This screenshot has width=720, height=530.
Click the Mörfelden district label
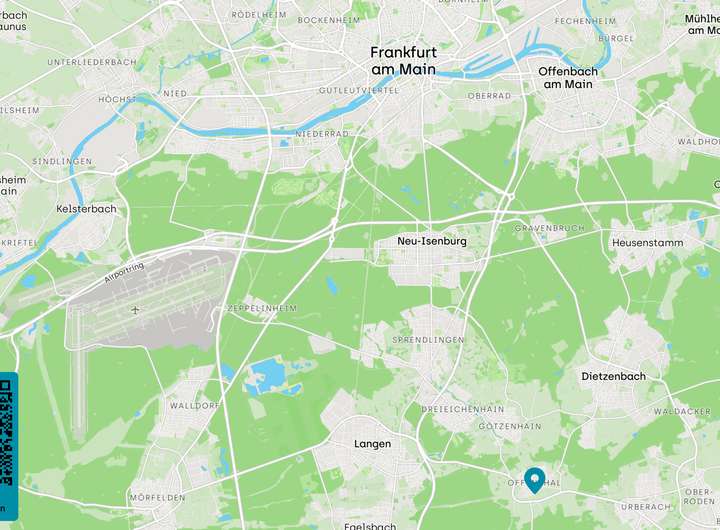point(158,497)
